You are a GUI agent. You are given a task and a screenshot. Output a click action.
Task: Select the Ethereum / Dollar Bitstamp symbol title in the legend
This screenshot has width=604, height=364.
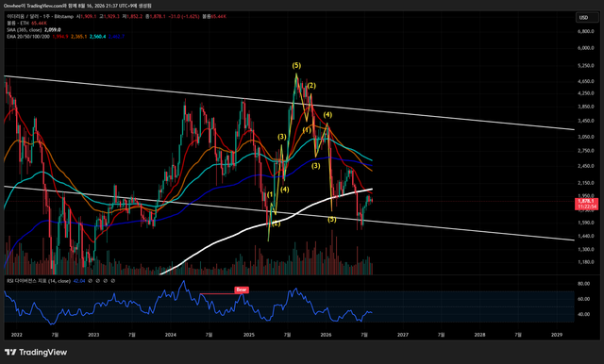[x=40, y=17]
